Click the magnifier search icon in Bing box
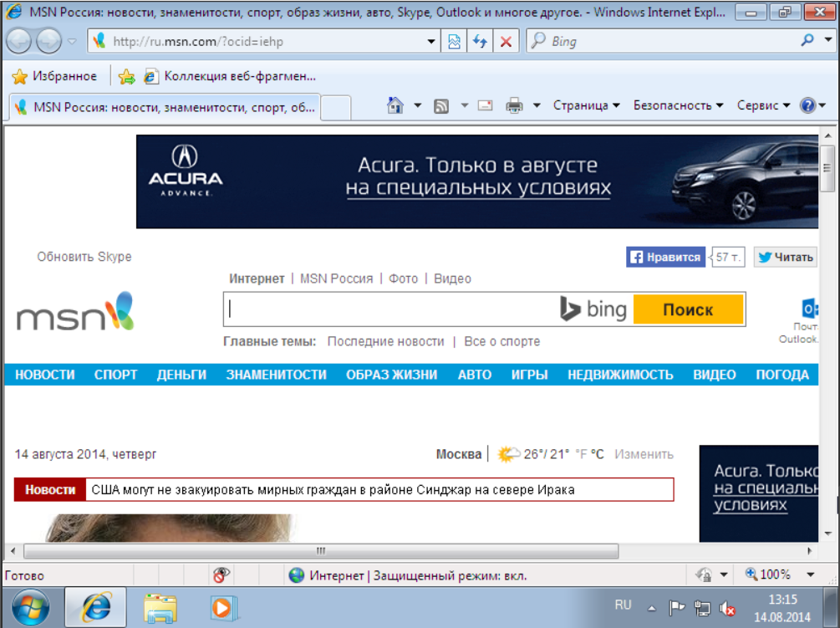This screenshot has width=840, height=628. [x=807, y=40]
